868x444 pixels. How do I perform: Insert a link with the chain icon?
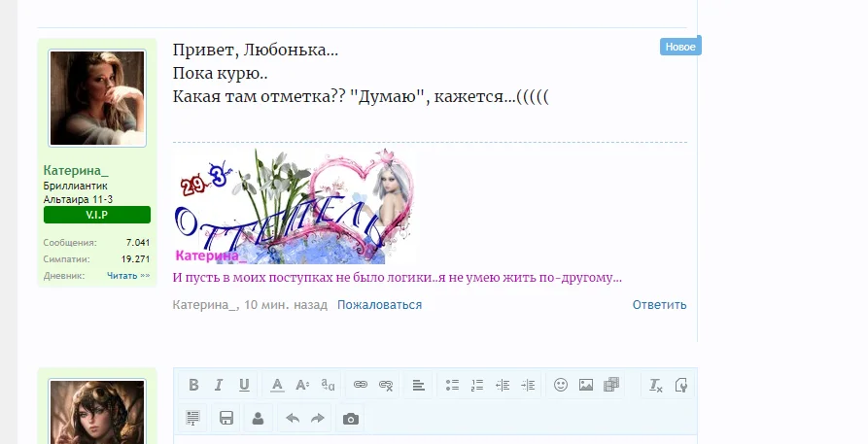pyautogui.click(x=361, y=385)
